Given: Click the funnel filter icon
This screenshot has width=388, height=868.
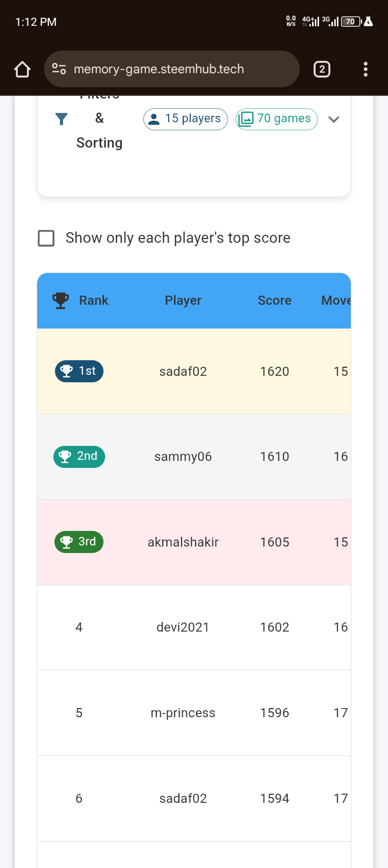Looking at the screenshot, I should pyautogui.click(x=62, y=119).
